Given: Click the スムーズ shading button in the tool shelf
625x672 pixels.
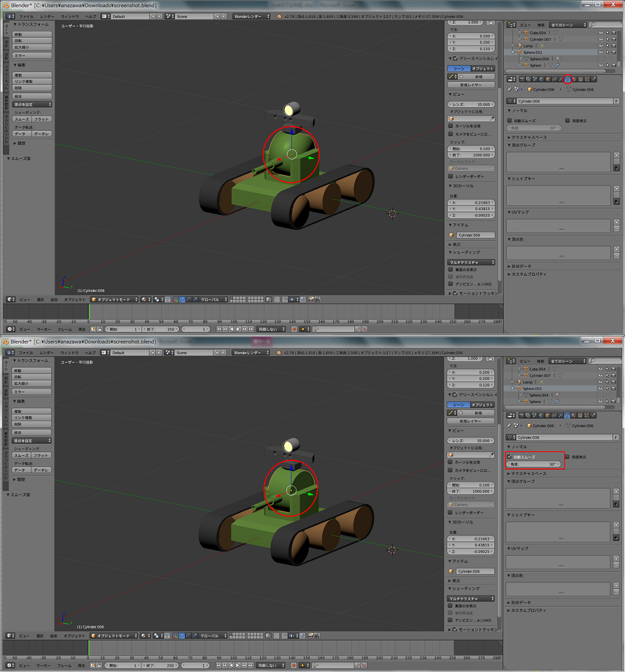Looking at the screenshot, I should click(21, 455).
